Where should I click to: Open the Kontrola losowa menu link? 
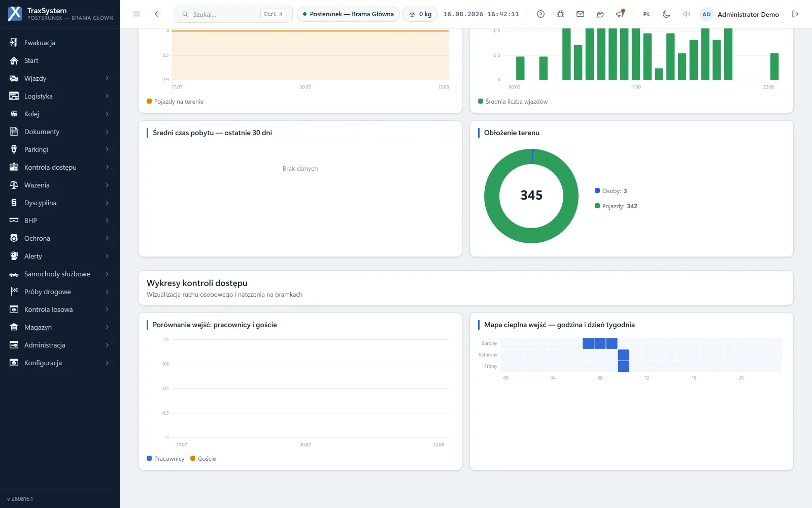60,309
